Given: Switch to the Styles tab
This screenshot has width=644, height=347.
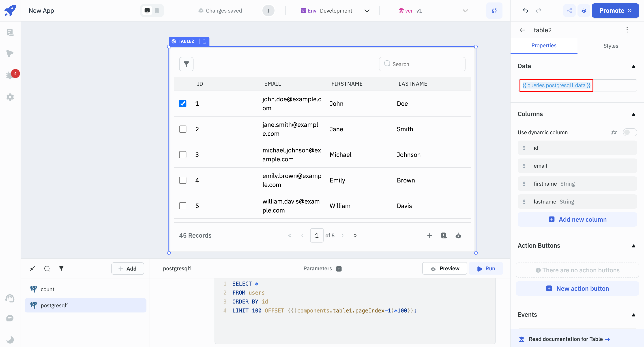Looking at the screenshot, I should [x=610, y=46].
